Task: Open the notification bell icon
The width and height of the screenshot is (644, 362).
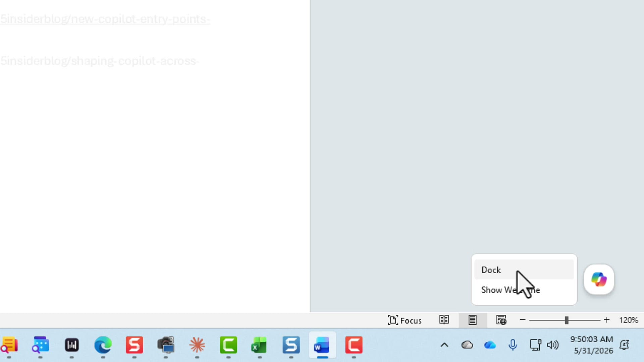Action: tap(625, 345)
